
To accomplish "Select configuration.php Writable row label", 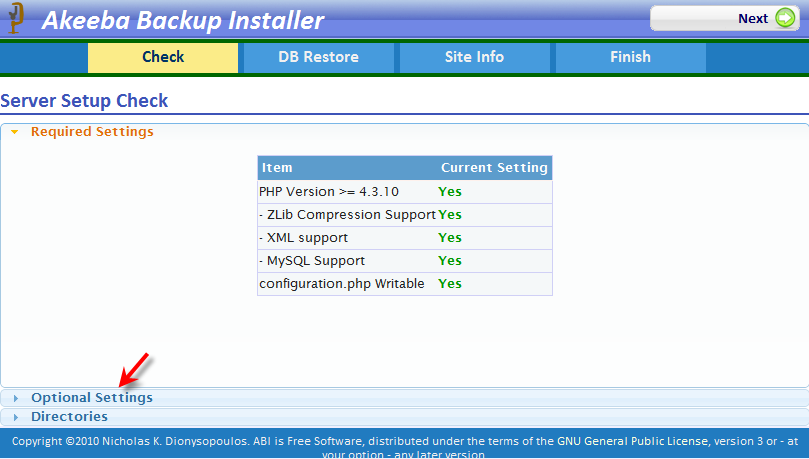I will 342,284.
